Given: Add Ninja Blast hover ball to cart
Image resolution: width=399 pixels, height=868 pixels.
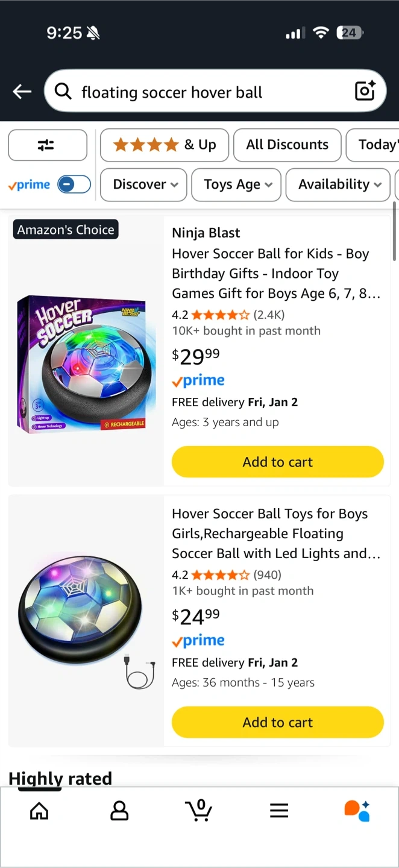Looking at the screenshot, I should click(x=278, y=462).
